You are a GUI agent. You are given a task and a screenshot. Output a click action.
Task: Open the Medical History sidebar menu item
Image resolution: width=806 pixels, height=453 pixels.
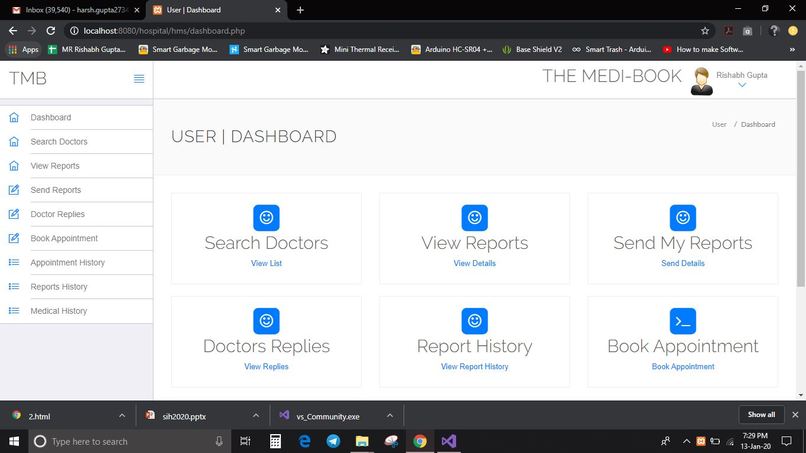tap(77, 311)
